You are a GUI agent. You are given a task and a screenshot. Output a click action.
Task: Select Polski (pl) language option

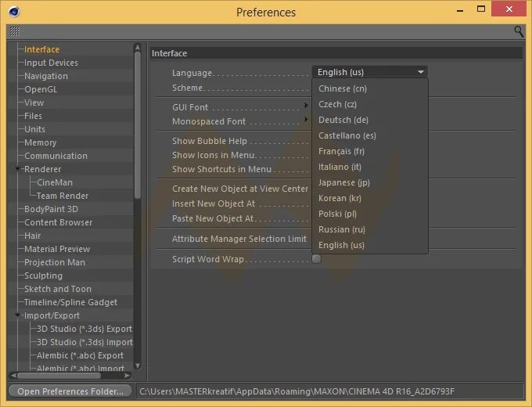(x=337, y=214)
